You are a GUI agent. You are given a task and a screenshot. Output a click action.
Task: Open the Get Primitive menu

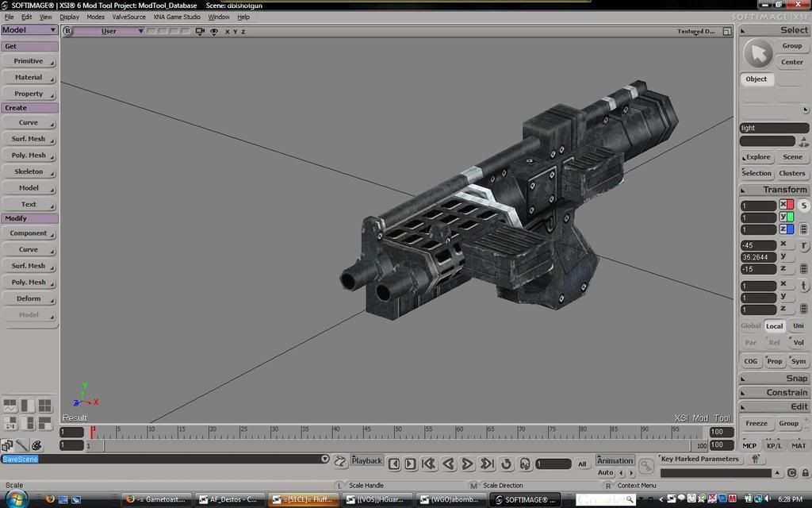(x=29, y=61)
